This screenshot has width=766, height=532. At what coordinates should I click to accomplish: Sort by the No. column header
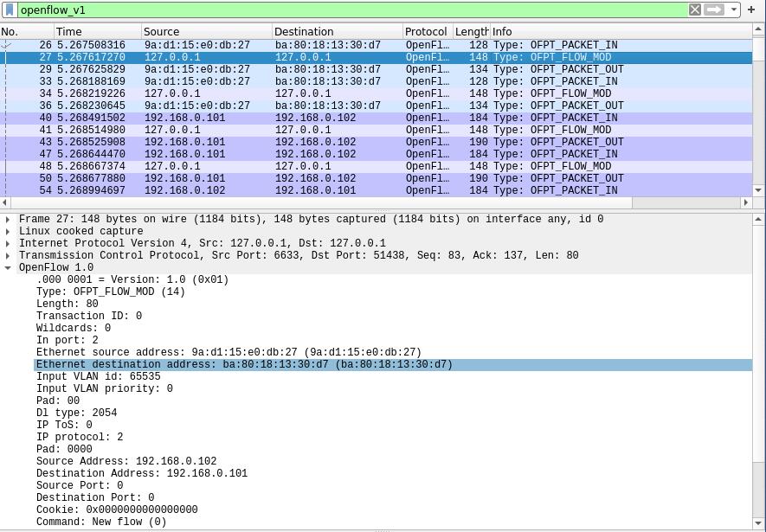[27, 32]
